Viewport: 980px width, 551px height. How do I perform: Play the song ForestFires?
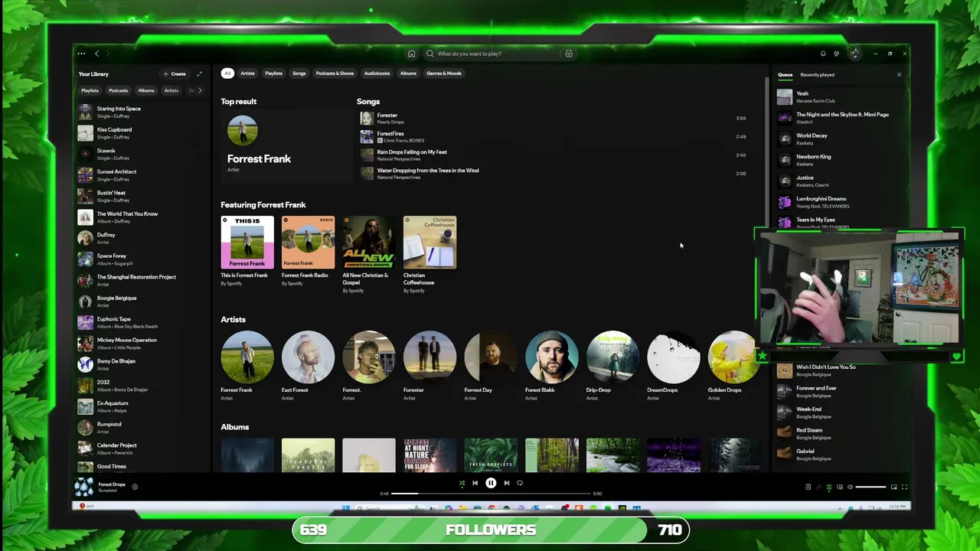point(553,136)
